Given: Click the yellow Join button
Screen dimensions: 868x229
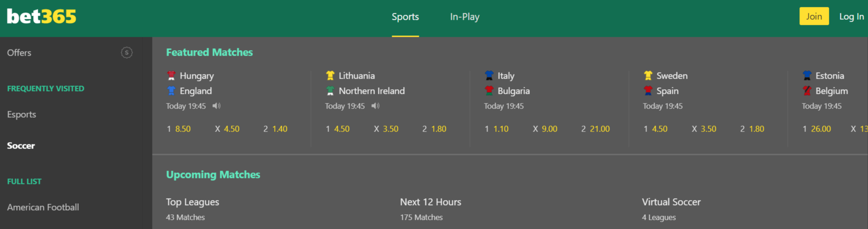Looking at the screenshot, I should tap(814, 16).
